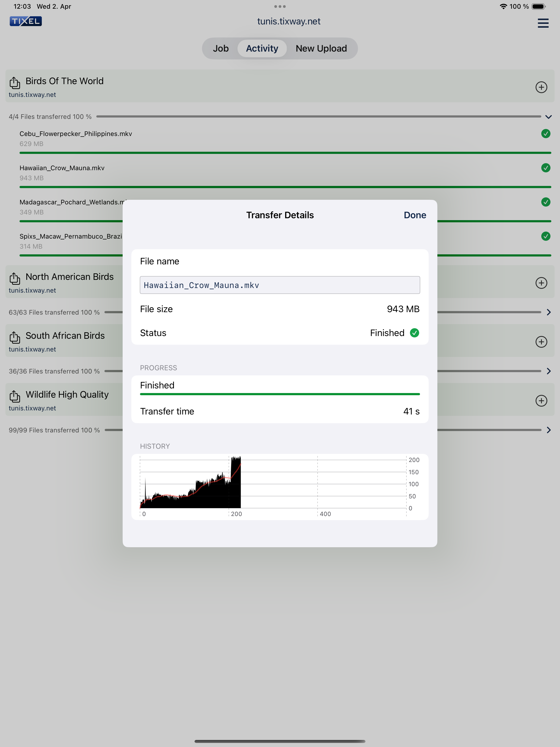This screenshot has width=560, height=747.
Task: Click the green Finished progress bar in dialog
Action: click(x=280, y=394)
